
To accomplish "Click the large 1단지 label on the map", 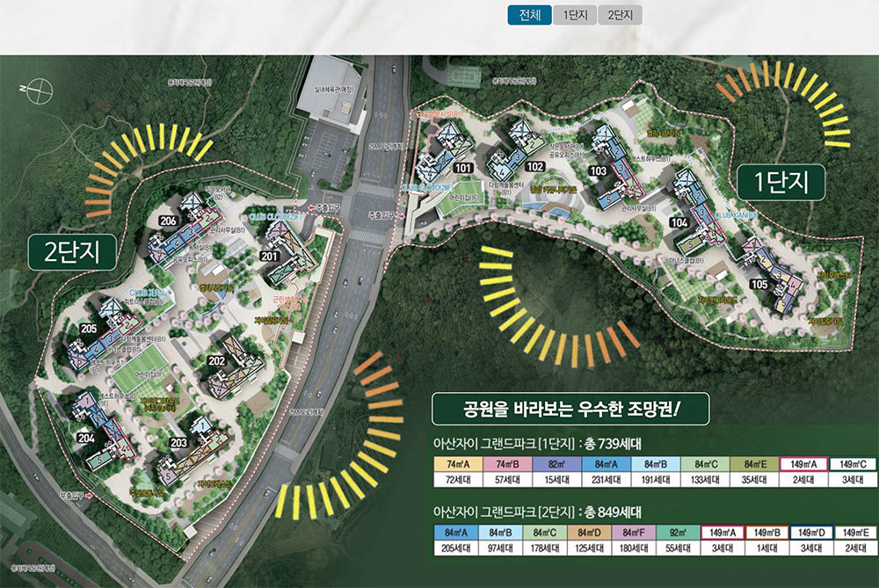I will coord(781,182).
